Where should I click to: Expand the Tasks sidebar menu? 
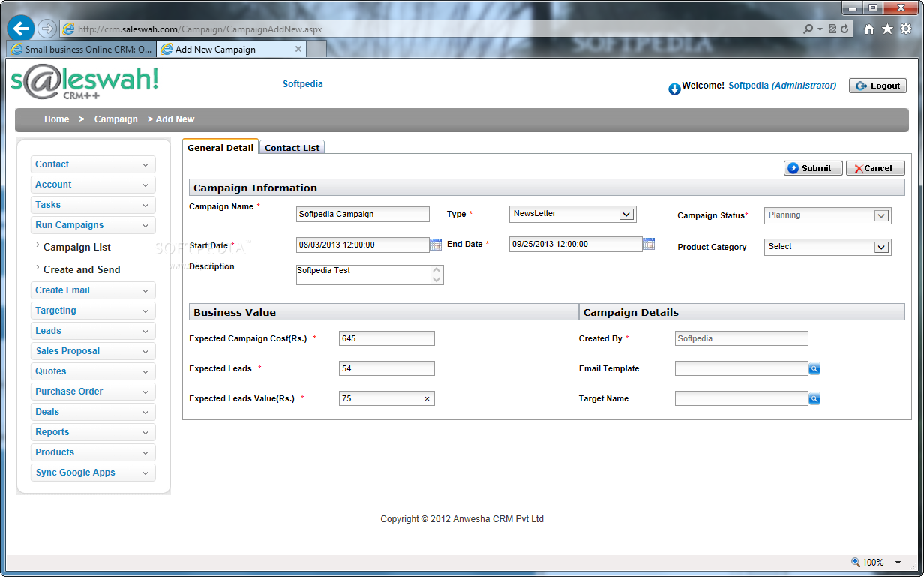(93, 205)
